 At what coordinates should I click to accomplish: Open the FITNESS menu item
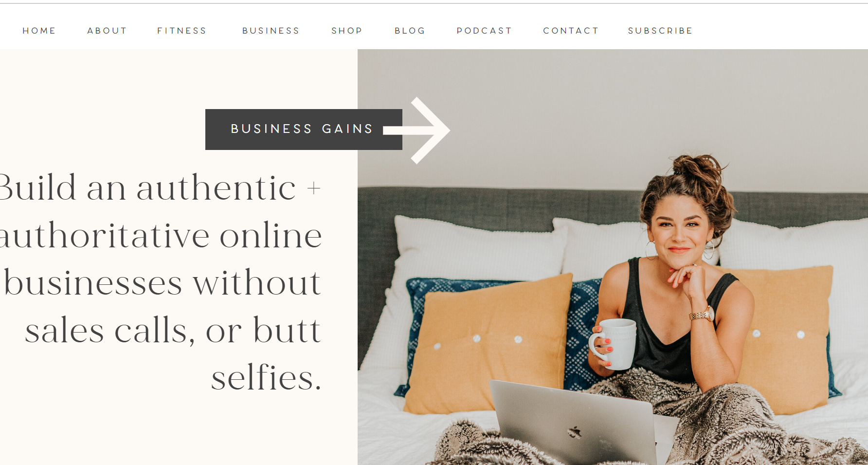point(182,31)
